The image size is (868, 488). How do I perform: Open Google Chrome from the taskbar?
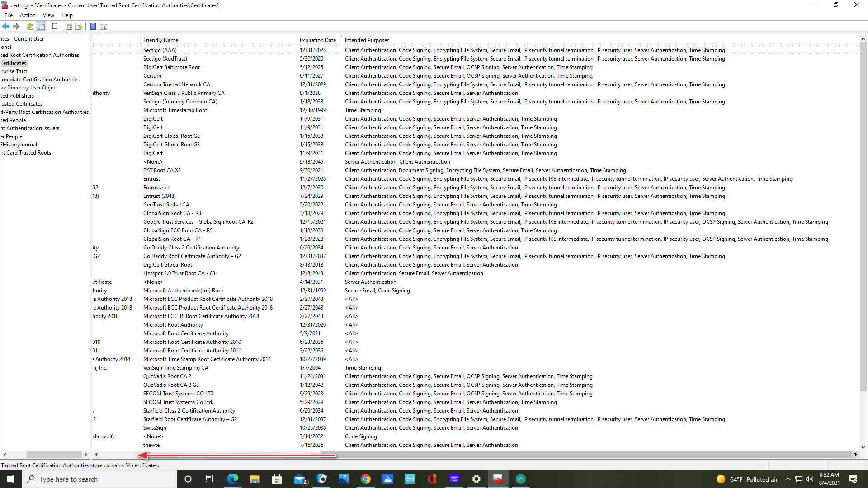click(366, 479)
